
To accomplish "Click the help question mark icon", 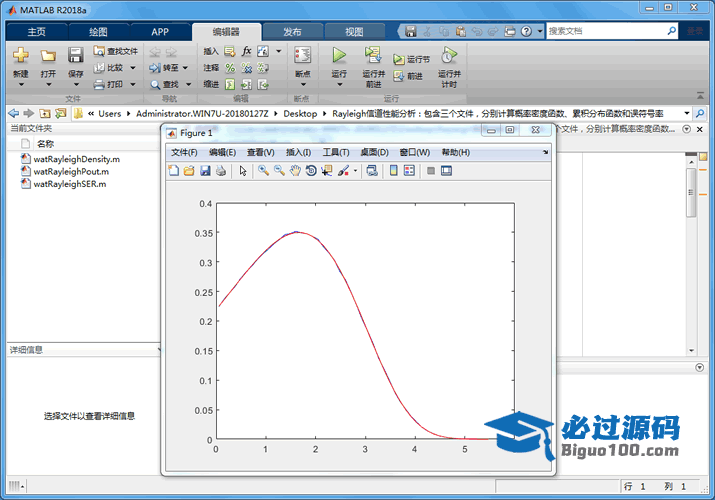I will click(526, 31).
